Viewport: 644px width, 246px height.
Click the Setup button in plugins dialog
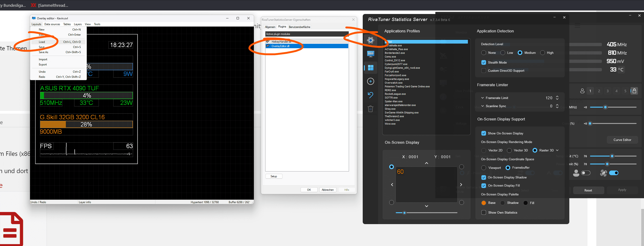[x=274, y=176]
